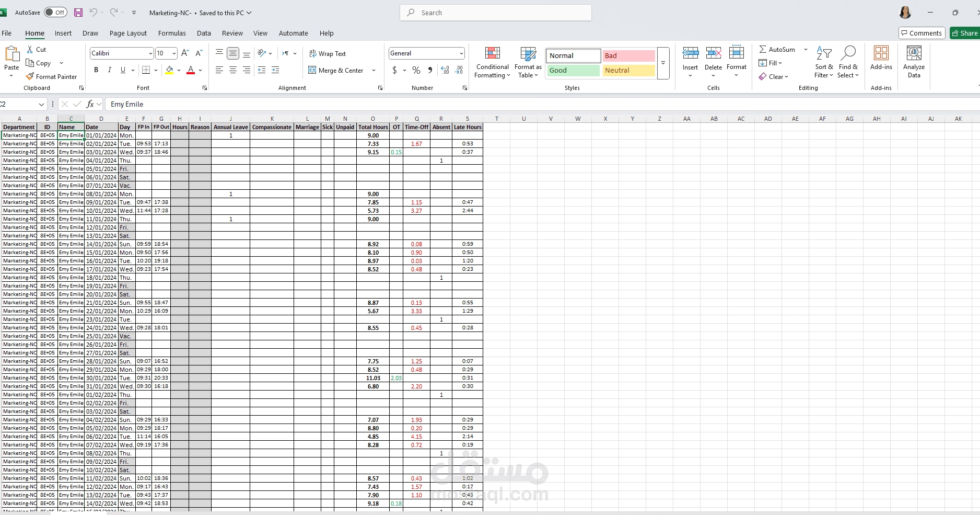Toggle Wrap Text

point(328,53)
